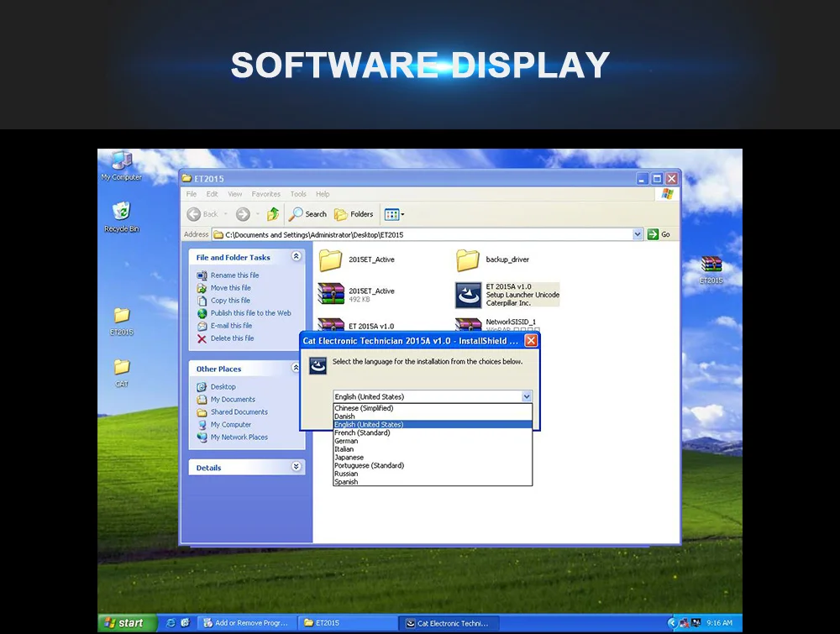Open the Favorites menu
This screenshot has height=634, width=840.
[265, 194]
